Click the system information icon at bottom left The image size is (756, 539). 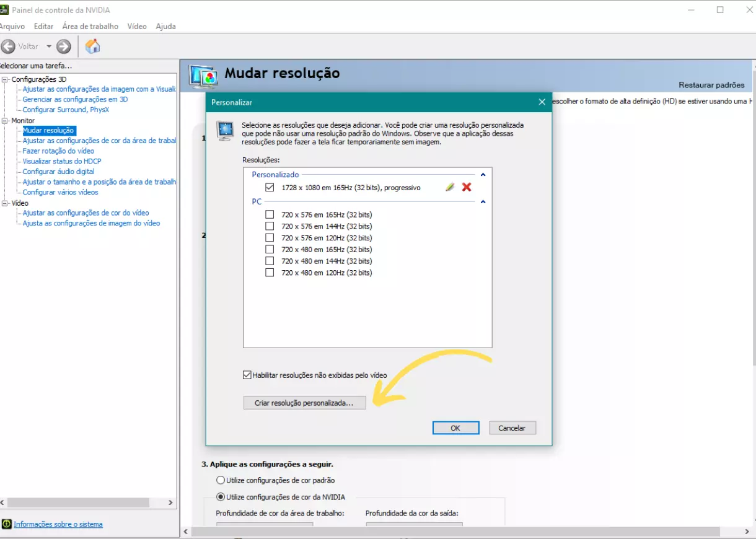pyautogui.click(x=6, y=524)
